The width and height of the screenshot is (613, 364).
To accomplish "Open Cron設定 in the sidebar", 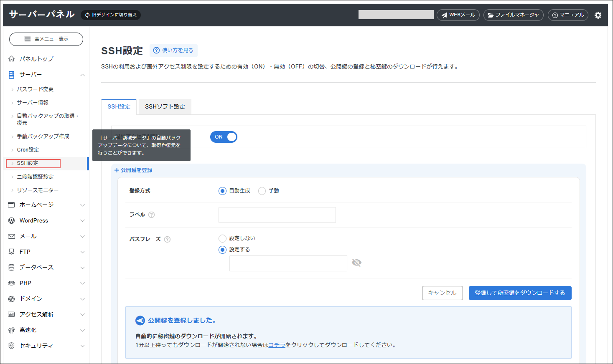I will pyautogui.click(x=28, y=150).
